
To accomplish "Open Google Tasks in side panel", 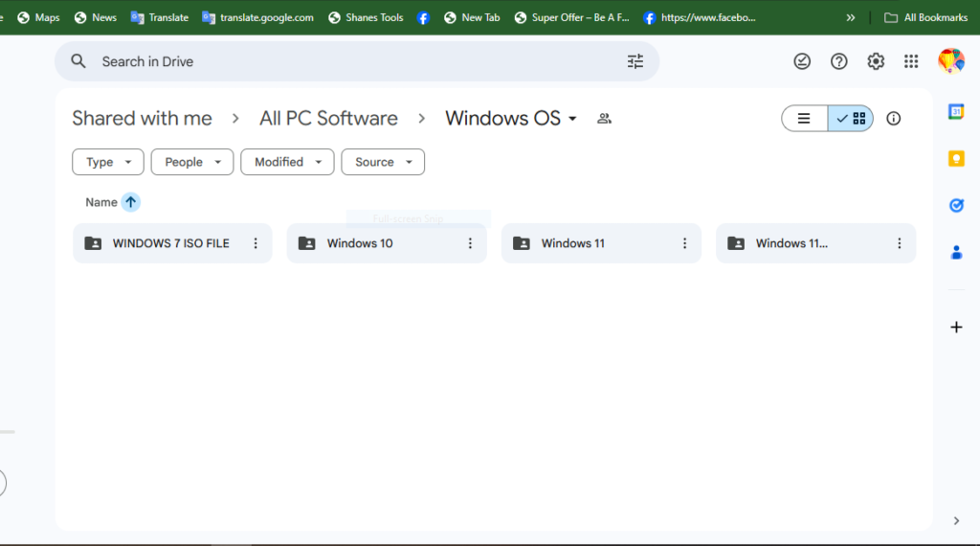I will coord(955,205).
